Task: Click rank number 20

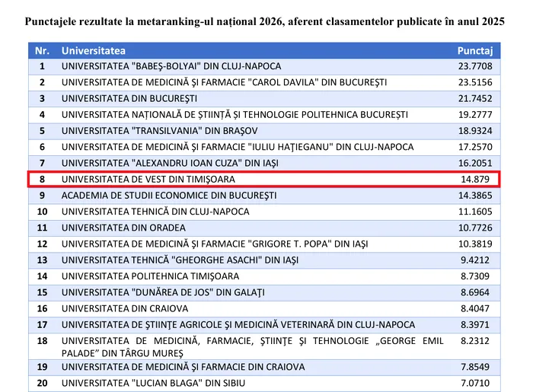Action: (x=42, y=383)
